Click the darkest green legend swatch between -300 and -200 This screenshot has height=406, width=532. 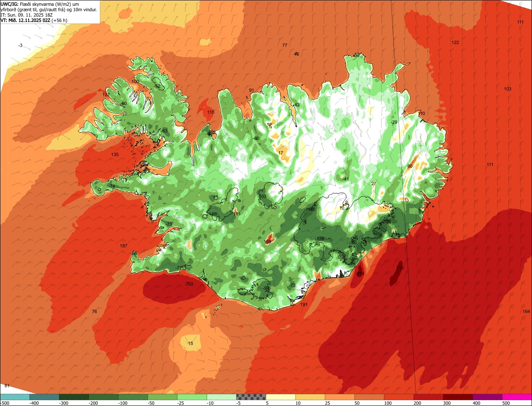[x=74, y=397]
